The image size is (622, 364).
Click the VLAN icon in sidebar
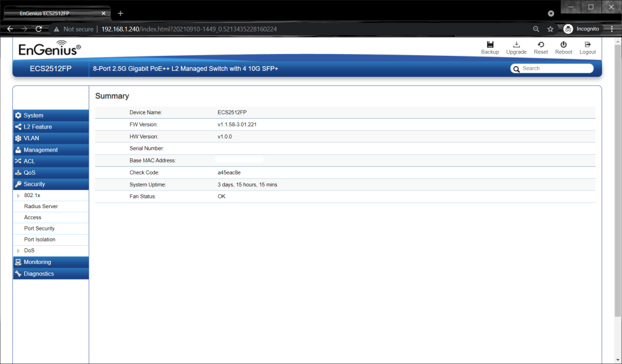tap(18, 138)
